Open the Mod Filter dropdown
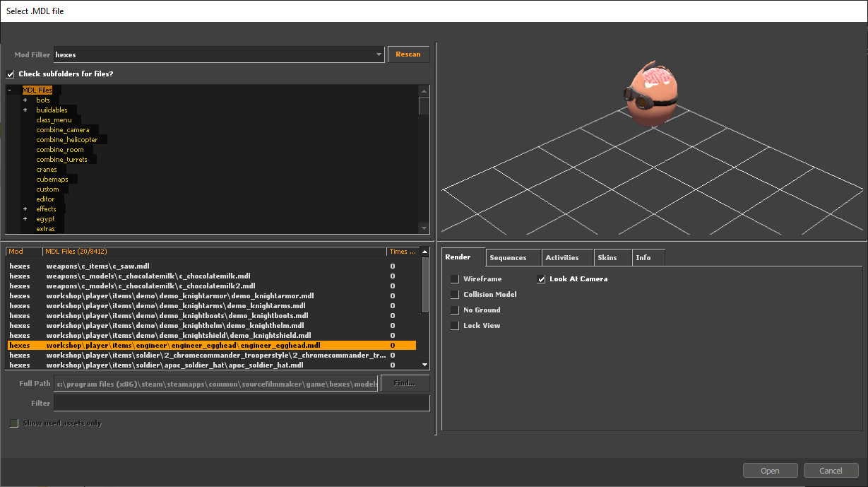The width and height of the screenshot is (868, 487). click(x=379, y=54)
